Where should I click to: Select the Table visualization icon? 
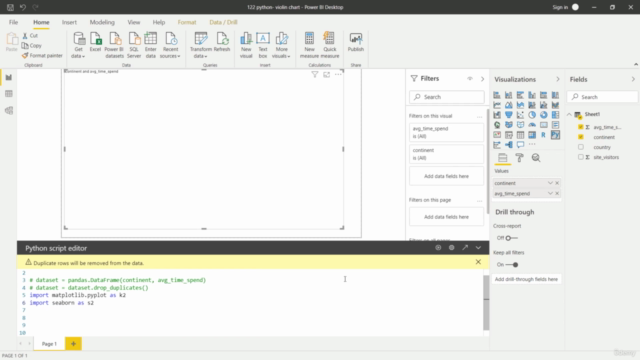[520, 135]
